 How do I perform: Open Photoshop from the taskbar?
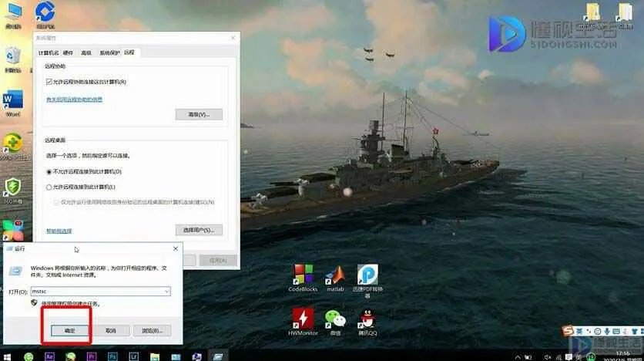tap(112, 356)
